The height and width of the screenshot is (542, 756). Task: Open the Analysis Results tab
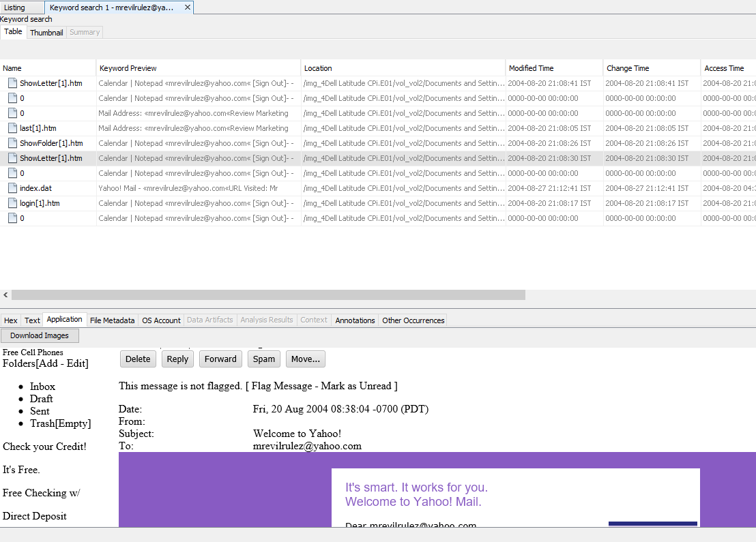tap(267, 320)
